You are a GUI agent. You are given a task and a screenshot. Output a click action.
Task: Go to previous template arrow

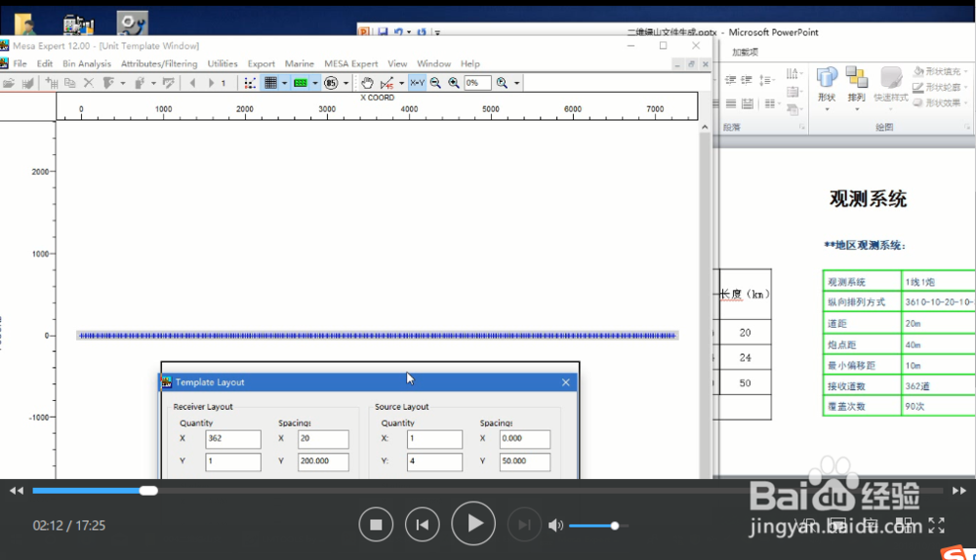192,83
